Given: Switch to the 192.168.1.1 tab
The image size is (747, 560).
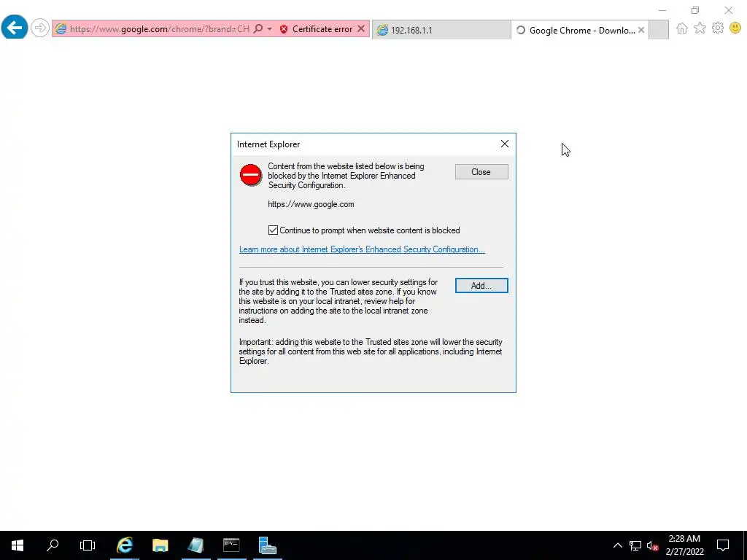Looking at the screenshot, I should (441, 30).
